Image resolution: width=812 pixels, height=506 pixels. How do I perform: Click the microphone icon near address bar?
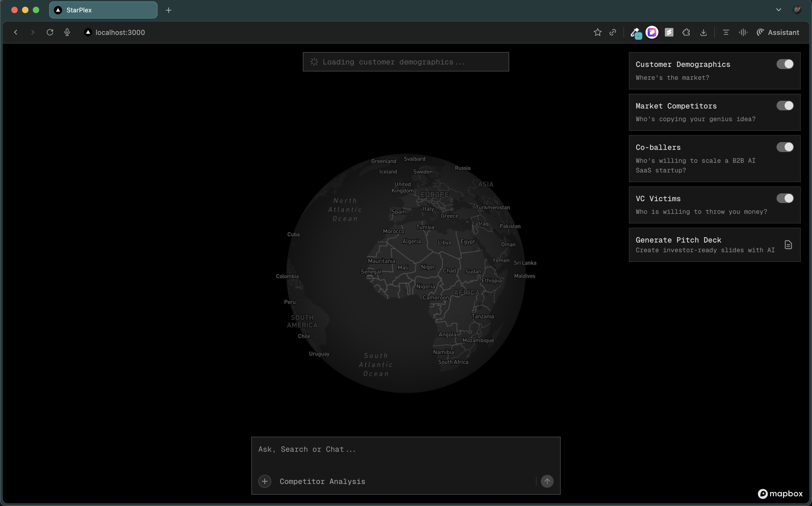67,32
